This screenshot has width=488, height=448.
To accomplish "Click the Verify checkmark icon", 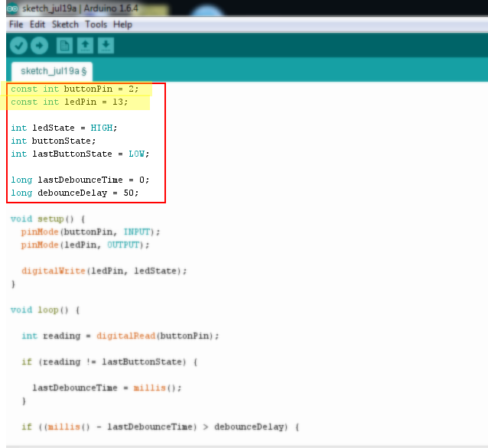I will tap(18, 46).
